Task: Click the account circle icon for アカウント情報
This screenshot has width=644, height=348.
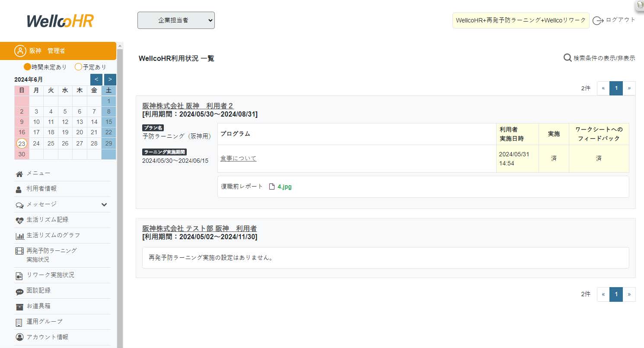Action: (19, 337)
